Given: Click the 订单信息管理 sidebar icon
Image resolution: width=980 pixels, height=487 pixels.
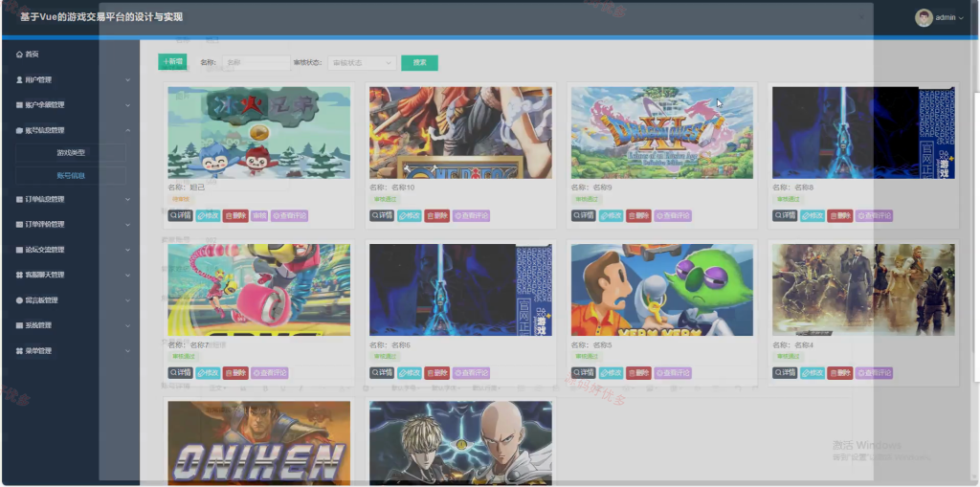Looking at the screenshot, I should tap(19, 199).
